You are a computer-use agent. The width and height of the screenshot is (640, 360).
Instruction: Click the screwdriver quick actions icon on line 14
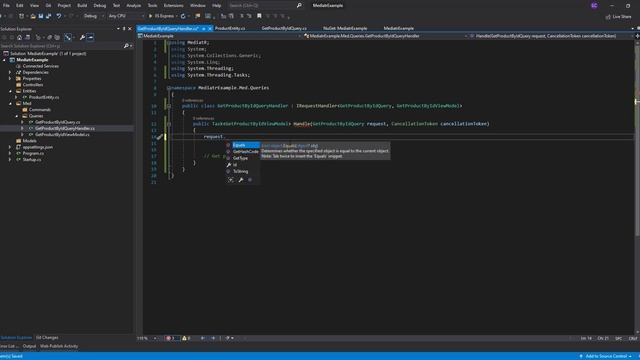[160, 137]
